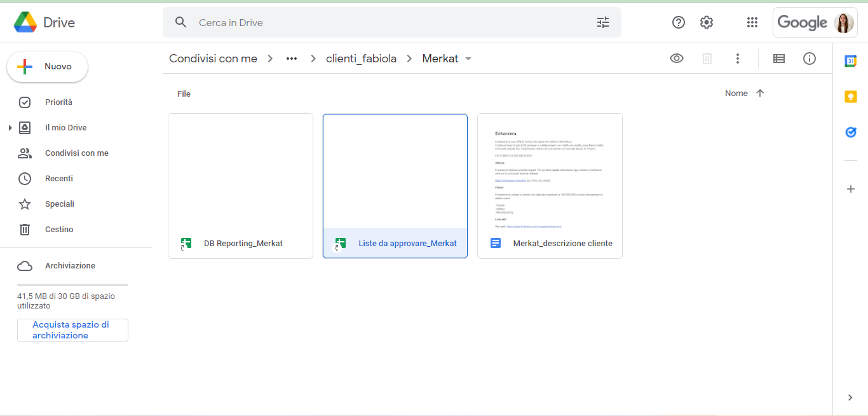Open Nome sort field dropdown
Viewport: 868px width, 416px height.
tap(736, 93)
